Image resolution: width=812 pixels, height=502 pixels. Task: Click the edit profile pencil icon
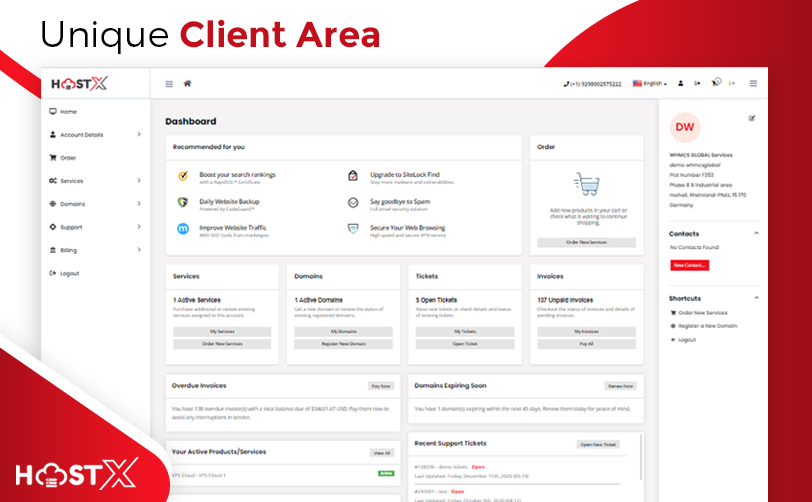751,118
